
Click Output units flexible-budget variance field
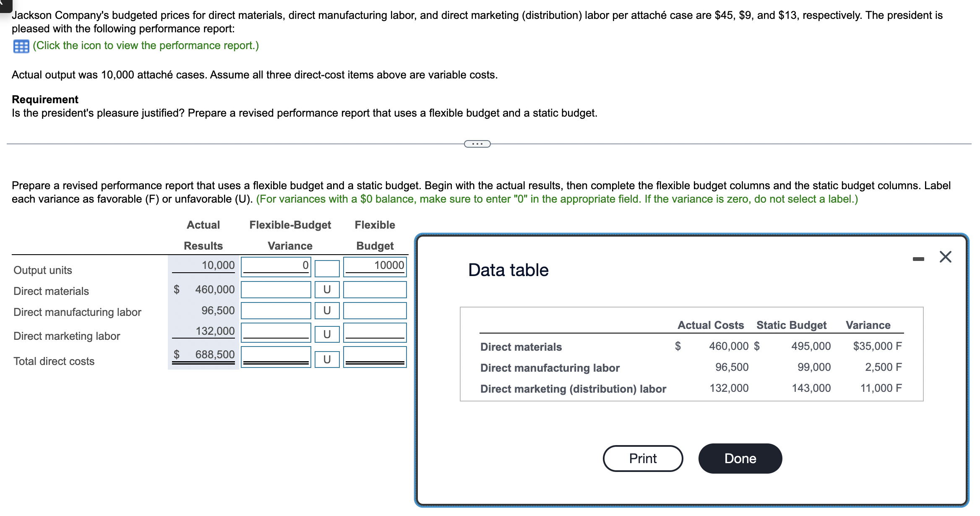click(276, 266)
